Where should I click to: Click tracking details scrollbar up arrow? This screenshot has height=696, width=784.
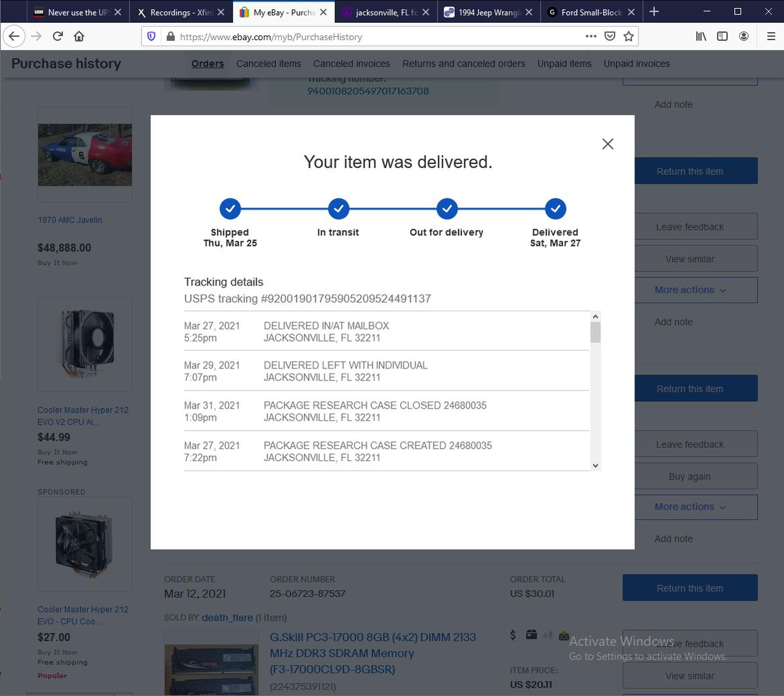coord(595,316)
